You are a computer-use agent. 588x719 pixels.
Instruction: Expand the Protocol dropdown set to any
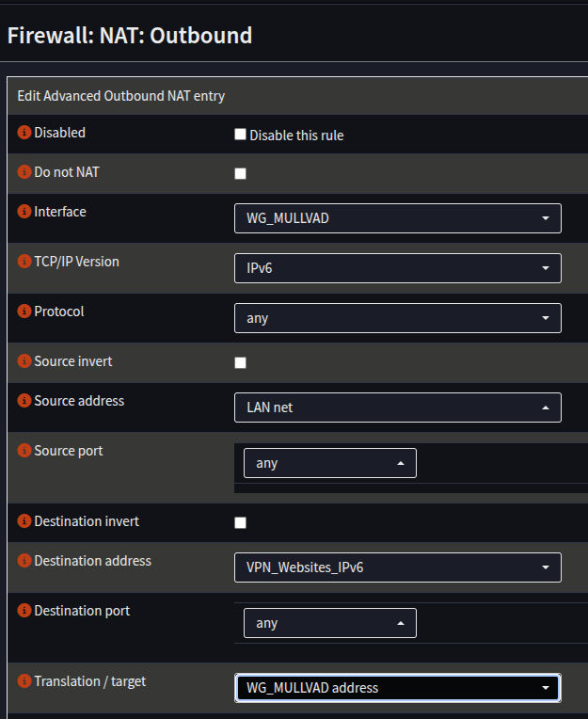397,318
